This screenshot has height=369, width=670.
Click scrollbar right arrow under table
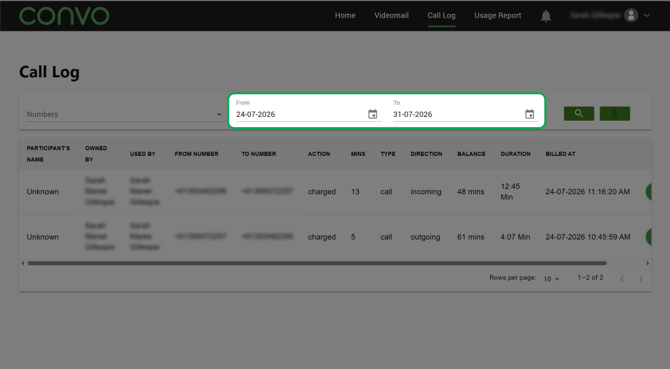(647, 263)
